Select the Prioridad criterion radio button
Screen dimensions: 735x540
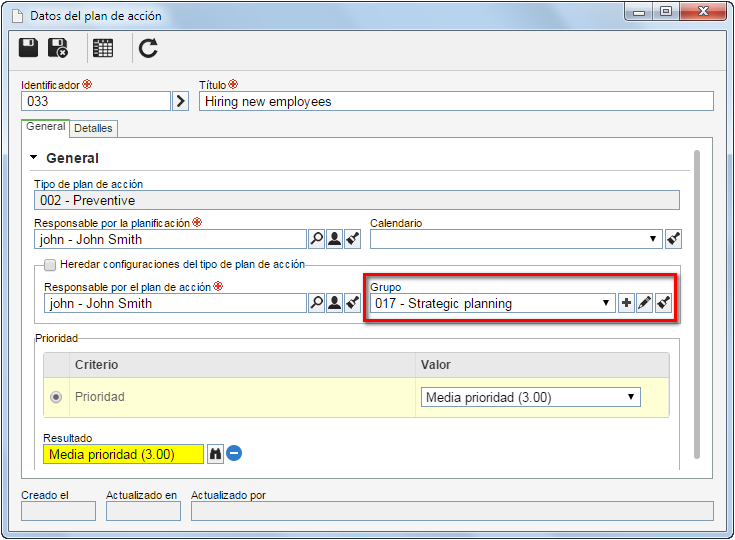coord(56,398)
